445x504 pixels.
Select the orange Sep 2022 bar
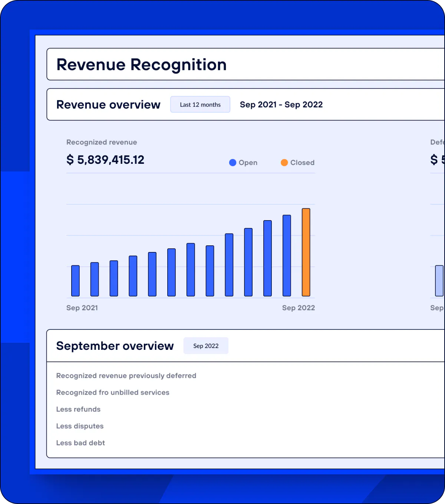pos(306,252)
